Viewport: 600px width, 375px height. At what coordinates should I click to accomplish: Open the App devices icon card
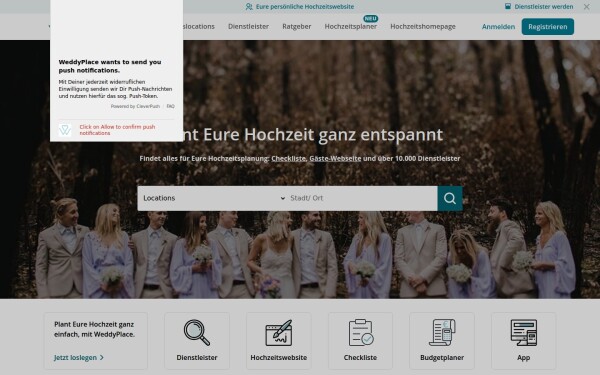point(523,341)
